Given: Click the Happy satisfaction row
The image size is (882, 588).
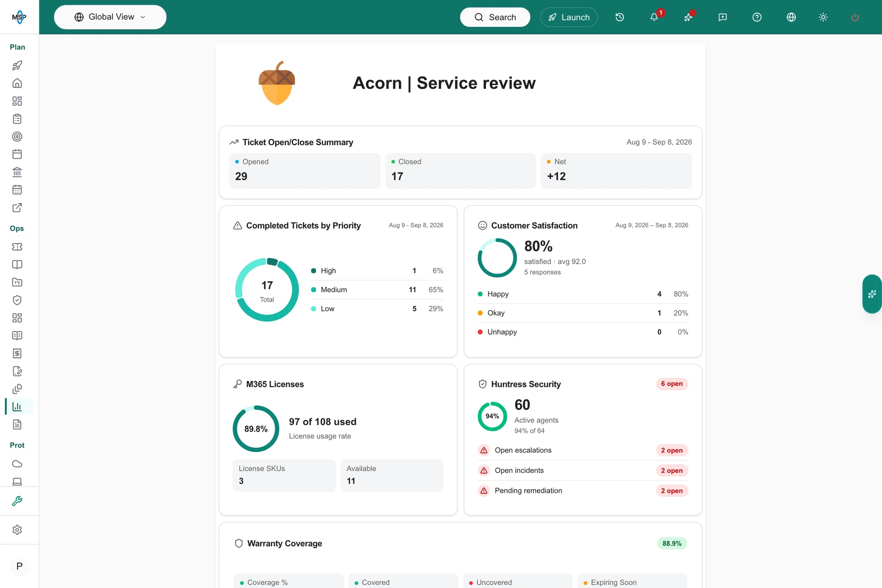Looking at the screenshot, I should pyautogui.click(x=583, y=294).
